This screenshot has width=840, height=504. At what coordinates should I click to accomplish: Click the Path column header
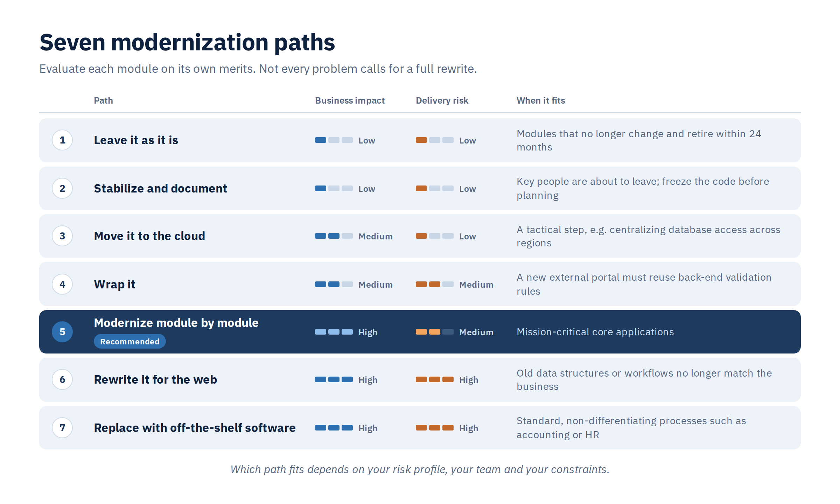coord(103,100)
